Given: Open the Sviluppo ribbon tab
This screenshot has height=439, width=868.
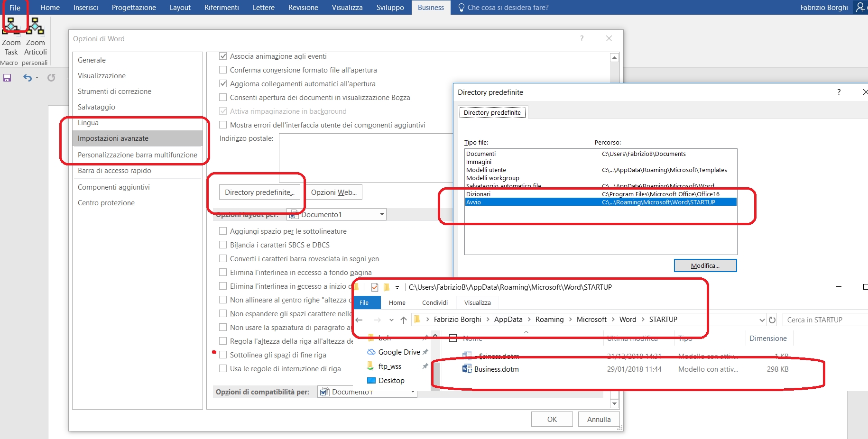Looking at the screenshot, I should (390, 8).
